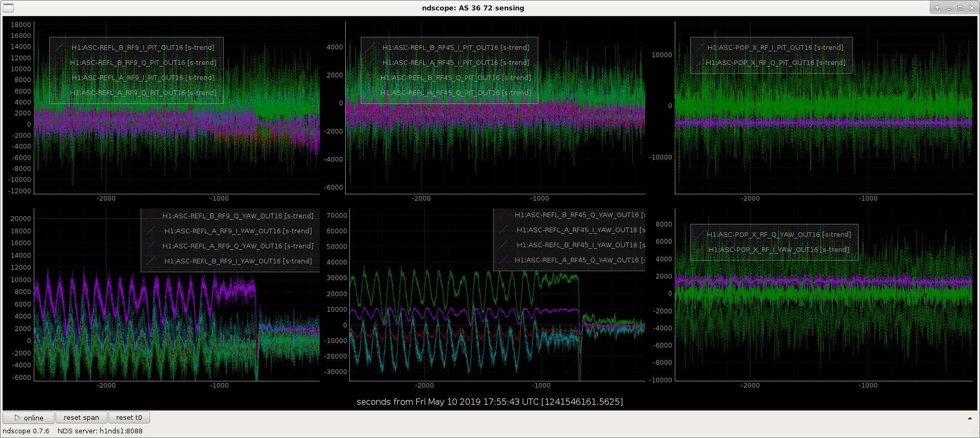The height and width of the screenshot is (438, 980).
Task: Click the time axis label showing May 10 2019
Action: coord(489,402)
